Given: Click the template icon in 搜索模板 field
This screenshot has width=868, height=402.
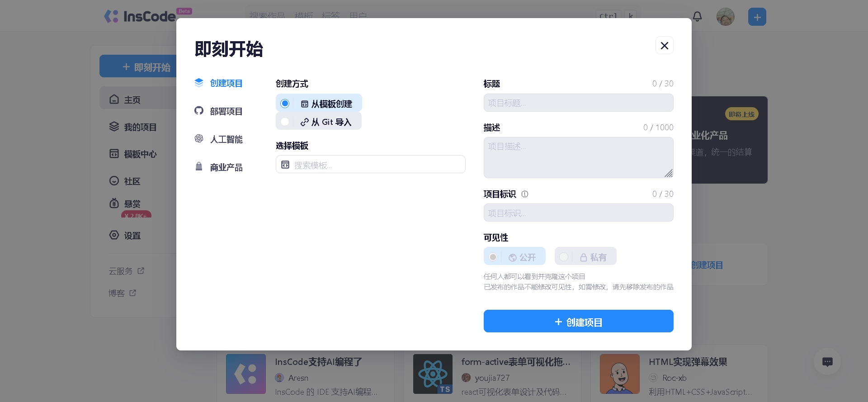Looking at the screenshot, I should point(285,165).
